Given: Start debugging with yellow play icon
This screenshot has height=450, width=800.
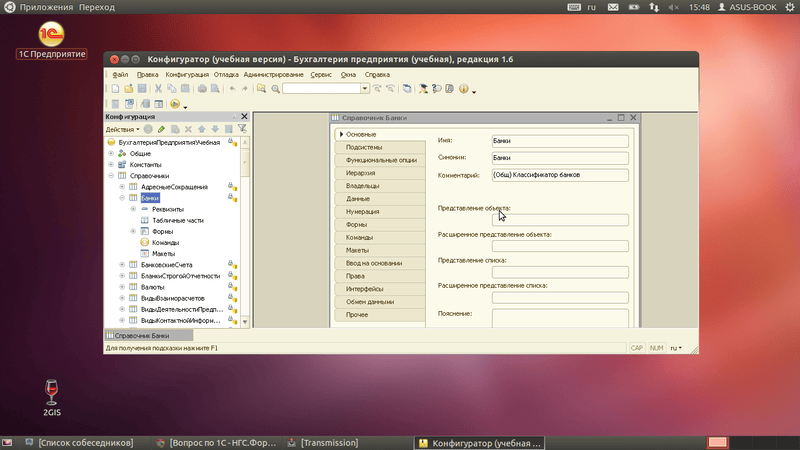Looking at the screenshot, I should coord(175,103).
